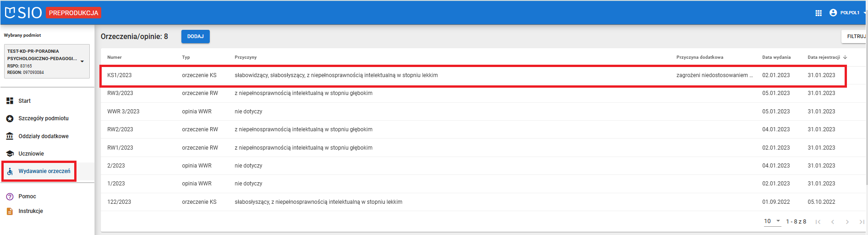Image resolution: width=868 pixels, height=235 pixels.
Task: Open the POLPOL1 user menu
Action: click(x=850, y=13)
